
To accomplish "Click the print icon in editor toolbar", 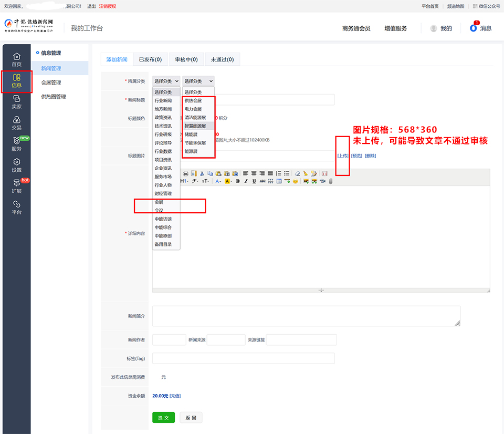I will 185,173.
